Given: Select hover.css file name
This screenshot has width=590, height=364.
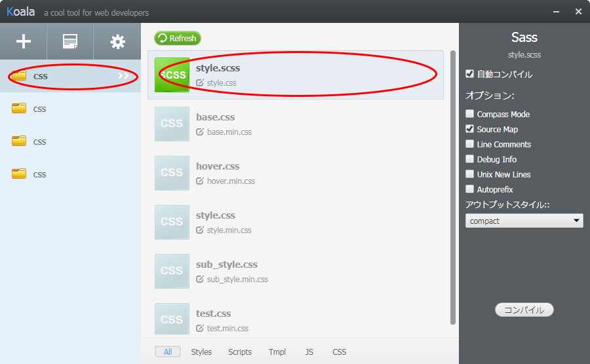Looking at the screenshot, I should 218,166.
